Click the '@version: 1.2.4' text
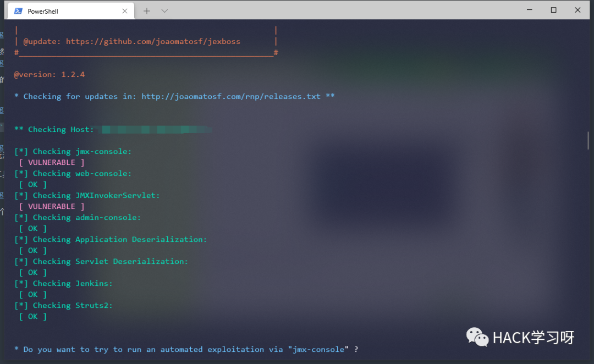 pyautogui.click(x=50, y=74)
